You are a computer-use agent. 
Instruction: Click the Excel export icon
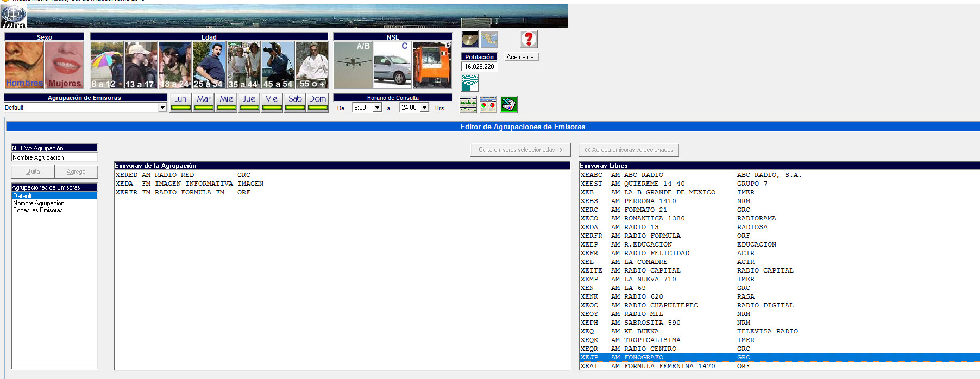[x=509, y=104]
